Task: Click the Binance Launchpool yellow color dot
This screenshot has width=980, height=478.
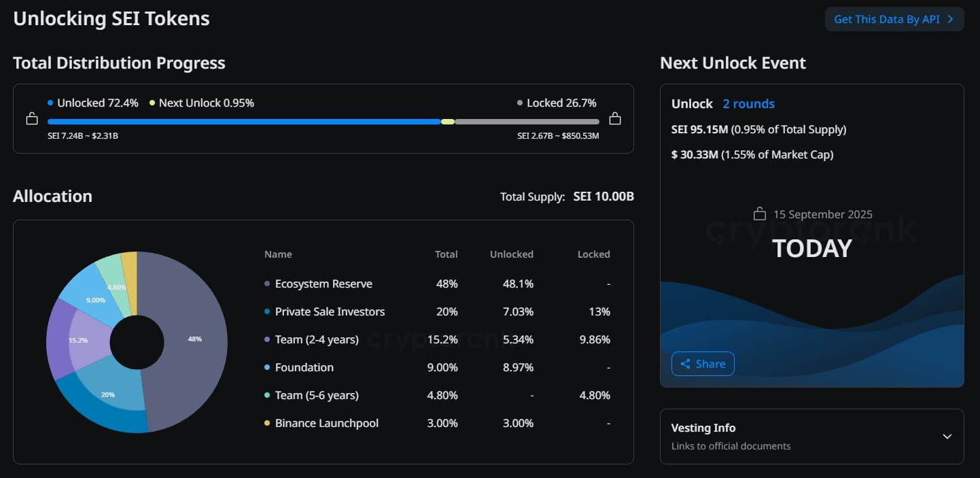Action: point(267,424)
